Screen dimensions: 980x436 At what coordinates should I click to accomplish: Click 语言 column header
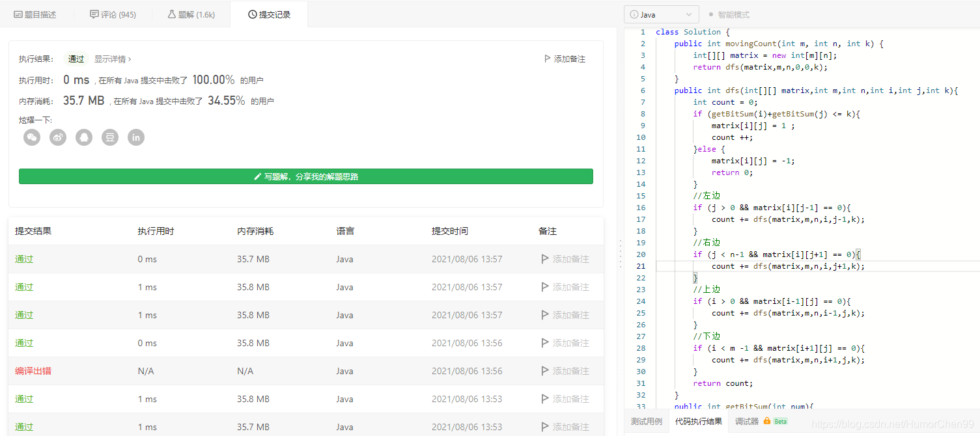(x=345, y=231)
